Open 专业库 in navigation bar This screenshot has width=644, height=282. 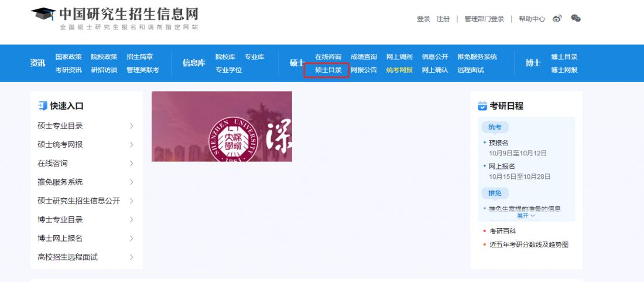coord(255,57)
